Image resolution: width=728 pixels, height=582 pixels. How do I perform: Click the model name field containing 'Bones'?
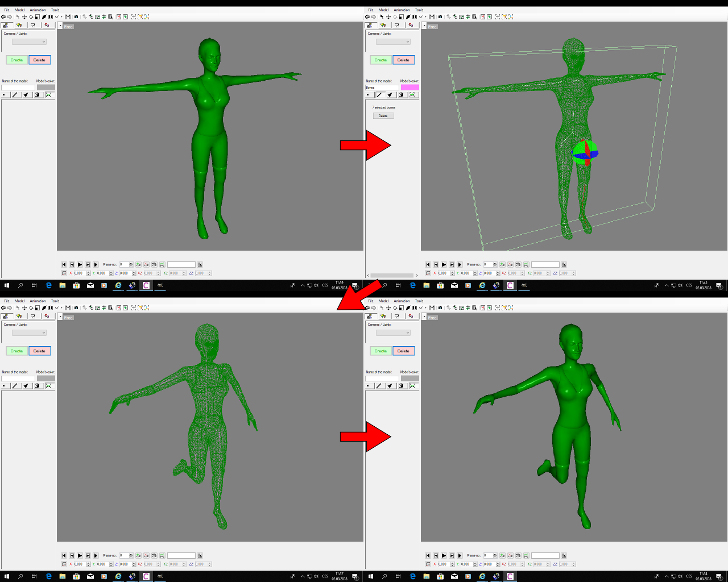(x=382, y=88)
